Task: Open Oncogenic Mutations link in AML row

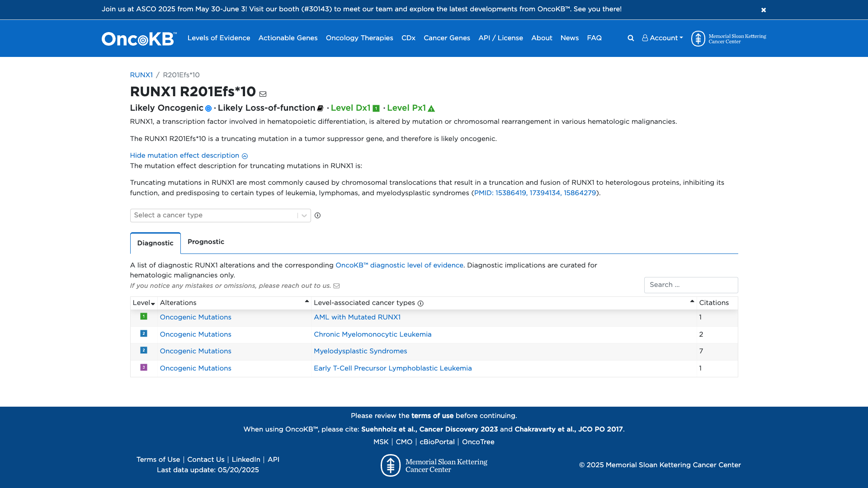Action: [195, 318]
